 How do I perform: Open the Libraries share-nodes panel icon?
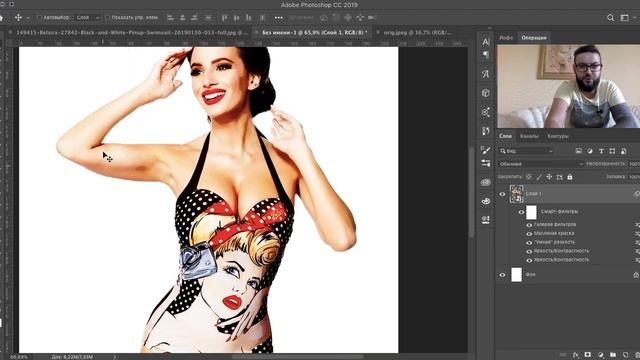486,112
